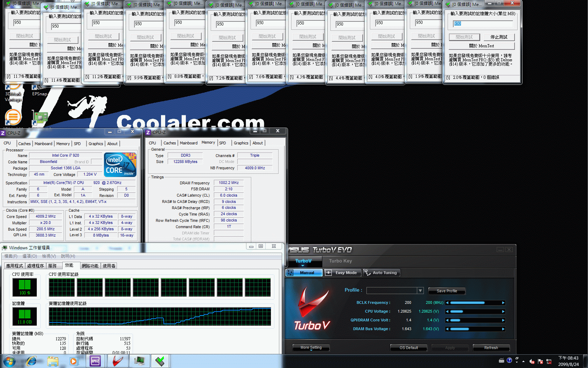Select Easy Mode in TurboV
The height and width of the screenshot is (368, 588).
point(343,273)
